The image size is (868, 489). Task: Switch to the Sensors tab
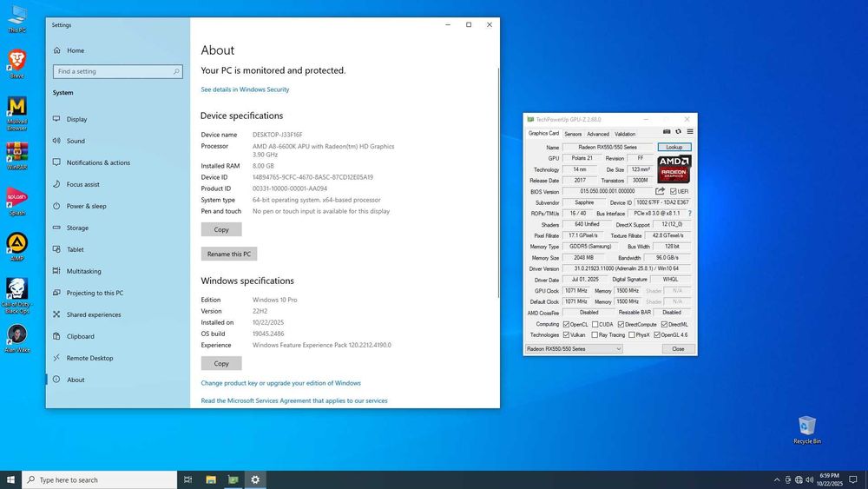(x=573, y=134)
